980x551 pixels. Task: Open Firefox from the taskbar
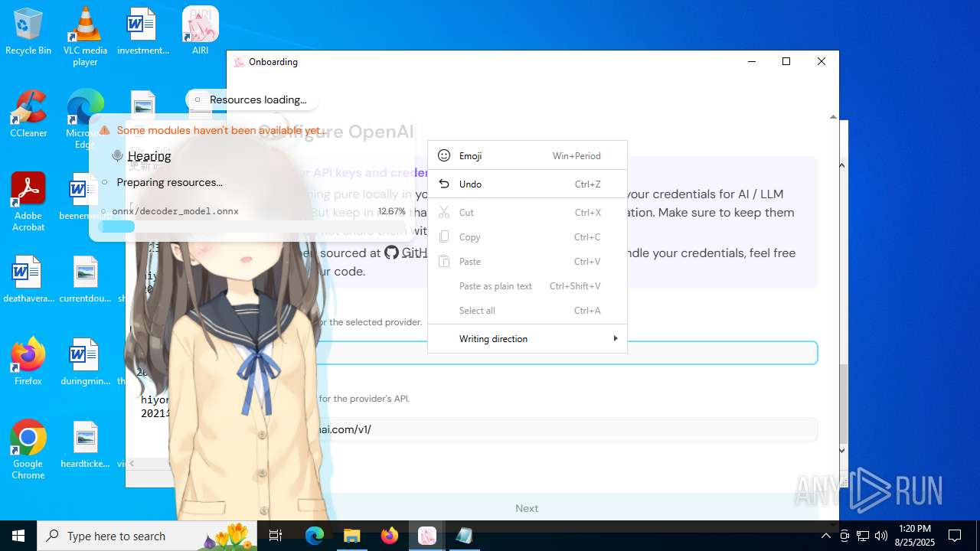point(389,536)
